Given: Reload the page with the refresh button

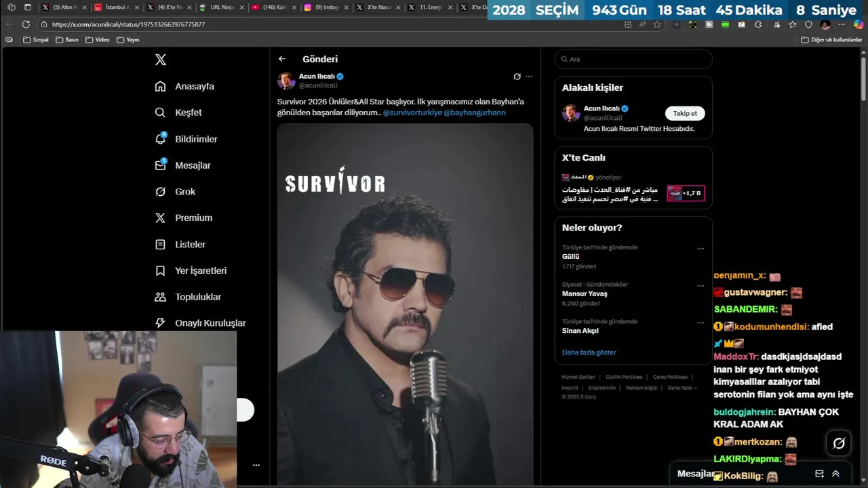Looking at the screenshot, I should [x=26, y=24].
